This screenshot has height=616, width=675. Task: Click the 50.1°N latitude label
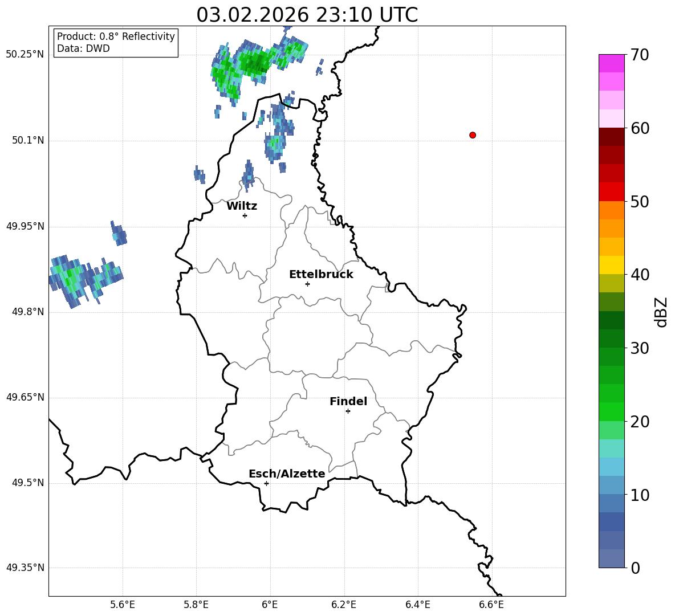point(27,140)
